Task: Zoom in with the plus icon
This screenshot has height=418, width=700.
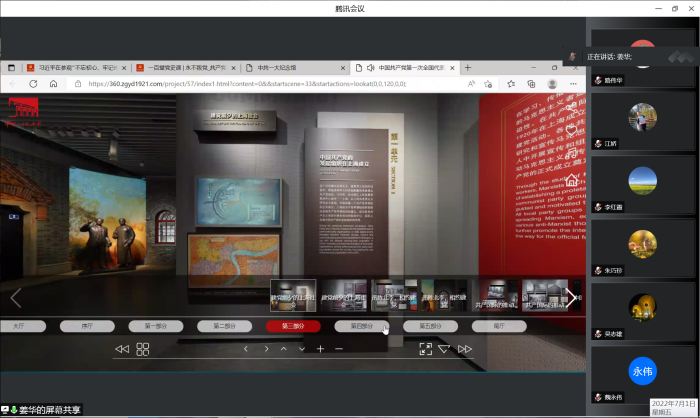Action: (x=320, y=349)
